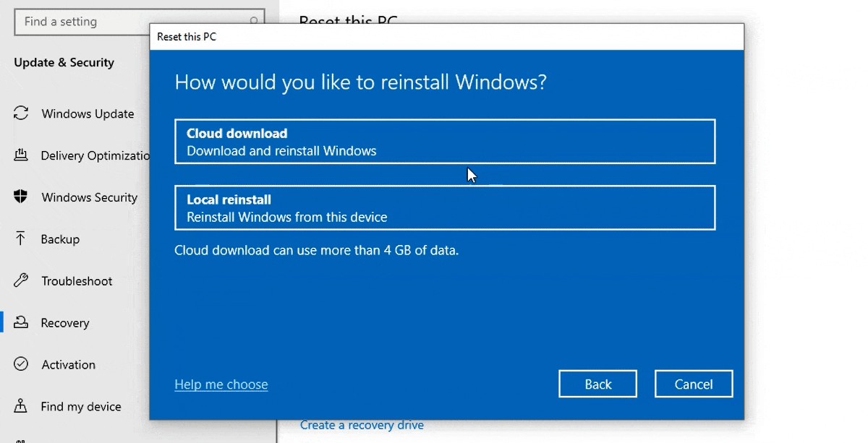Open the Help me choose link

click(221, 384)
